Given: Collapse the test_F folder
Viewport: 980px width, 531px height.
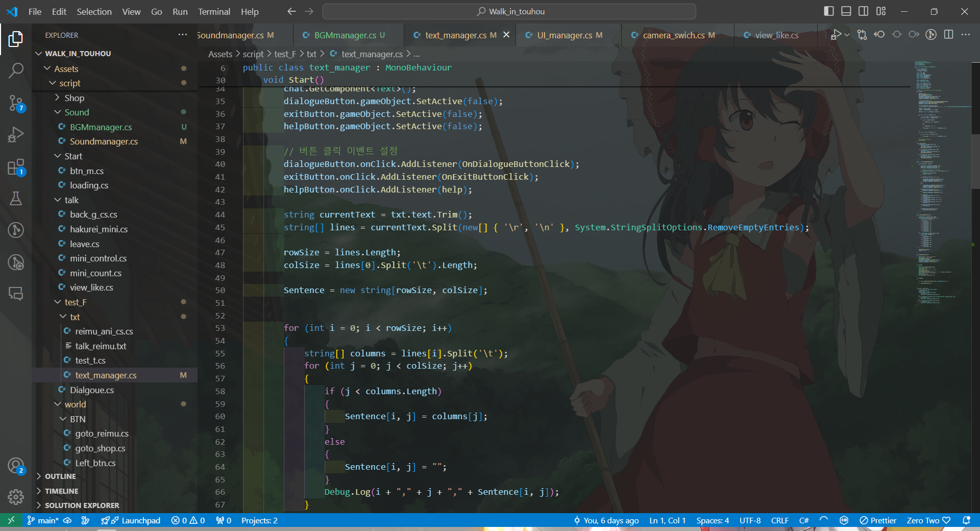Looking at the screenshot, I should (115, 302).
